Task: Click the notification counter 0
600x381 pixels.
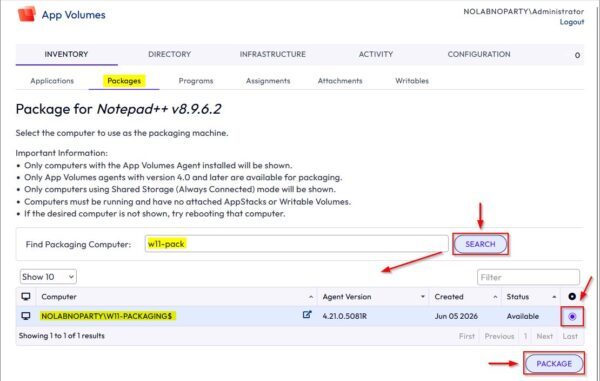Action: [x=577, y=55]
